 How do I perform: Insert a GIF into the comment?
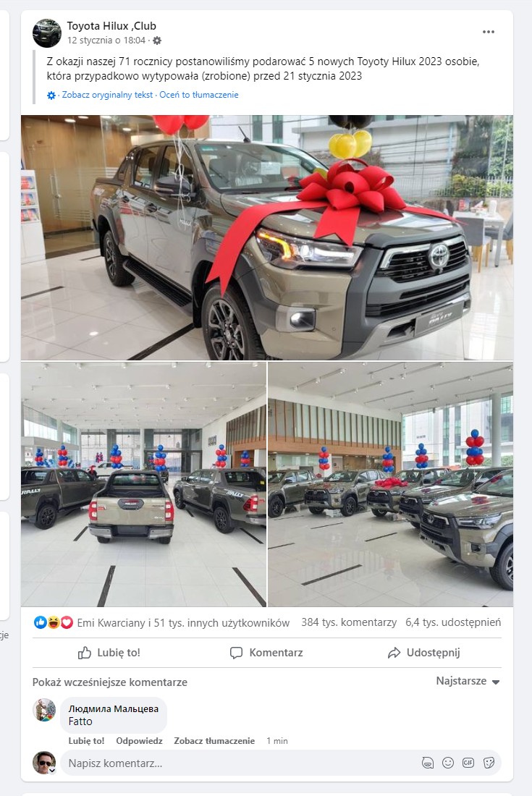[468, 763]
